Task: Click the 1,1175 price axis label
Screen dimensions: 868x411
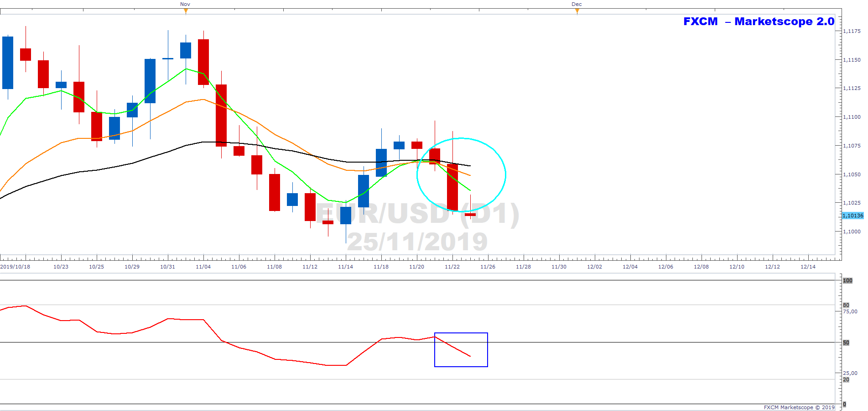Action: coord(852,31)
